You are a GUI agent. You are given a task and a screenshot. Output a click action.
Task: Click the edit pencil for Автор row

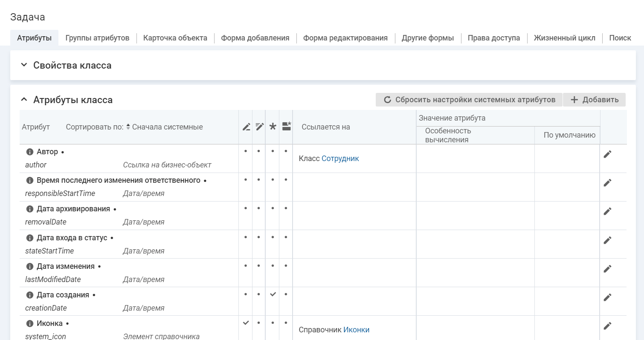607,154
